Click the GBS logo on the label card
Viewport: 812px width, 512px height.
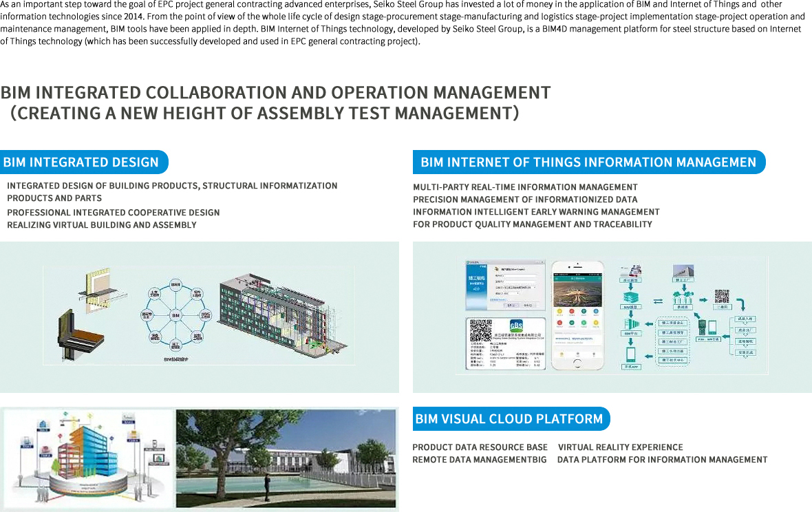(515, 326)
